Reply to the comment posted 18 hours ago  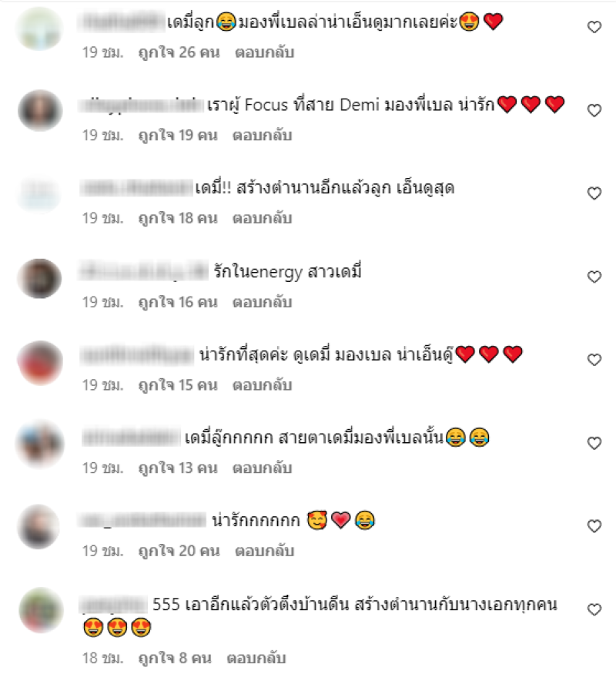tap(256, 658)
